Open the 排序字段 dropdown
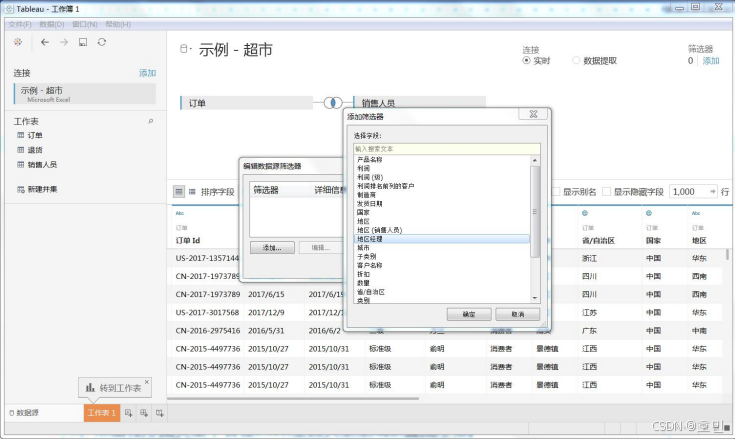 pyautogui.click(x=218, y=192)
